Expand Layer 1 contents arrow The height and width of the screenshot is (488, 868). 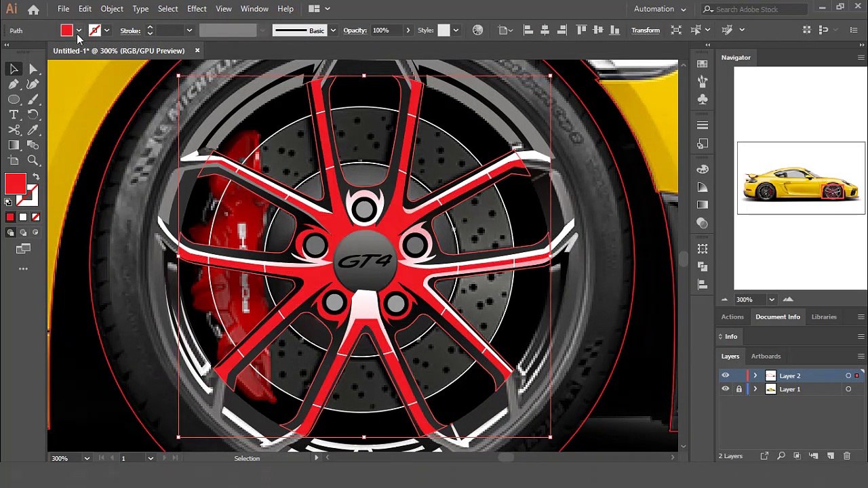(755, 389)
